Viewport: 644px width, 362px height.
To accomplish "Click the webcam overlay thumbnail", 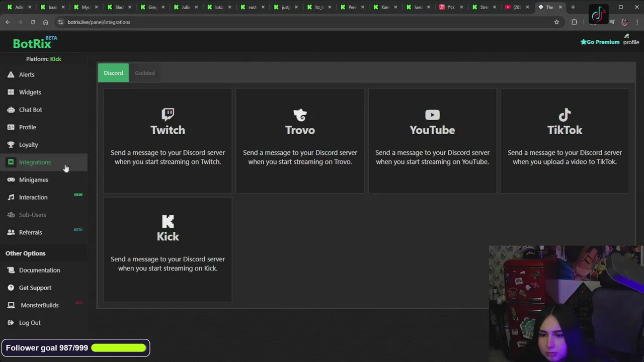I will point(566,304).
